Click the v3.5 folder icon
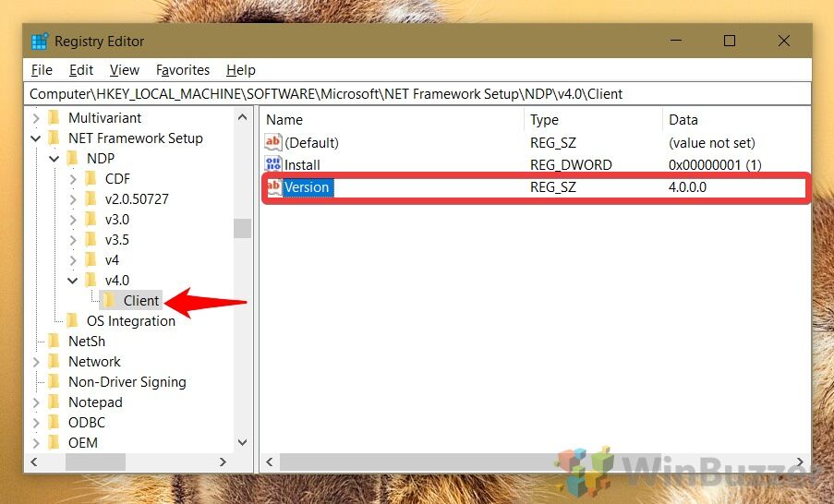The image size is (834, 504). pyautogui.click(x=91, y=240)
